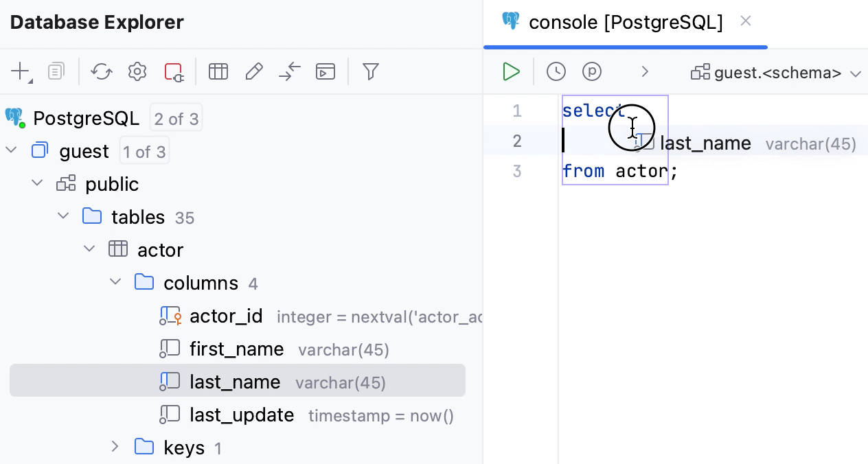Open the Data Source Properties gear icon
The height and width of the screenshot is (464, 868).
pos(137,71)
